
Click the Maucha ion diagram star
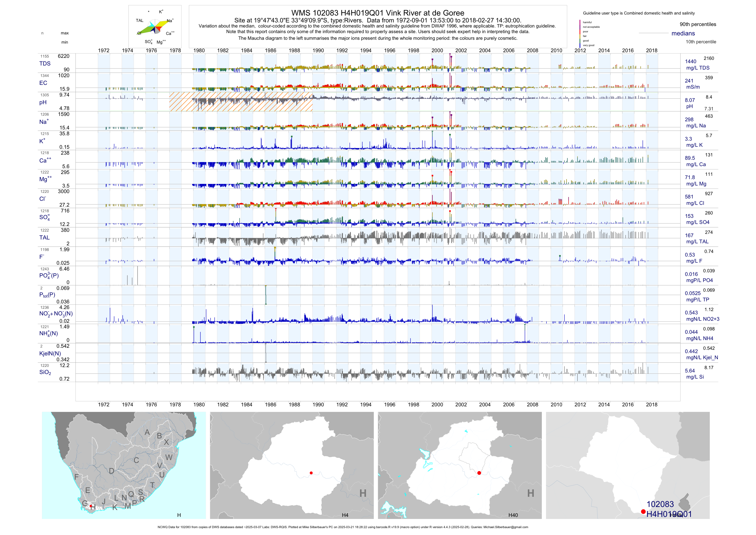pyautogui.click(x=155, y=27)
